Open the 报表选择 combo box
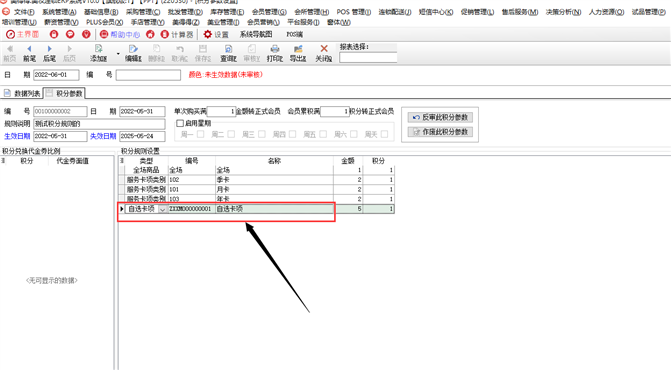This screenshot has height=370, width=671. tap(368, 57)
